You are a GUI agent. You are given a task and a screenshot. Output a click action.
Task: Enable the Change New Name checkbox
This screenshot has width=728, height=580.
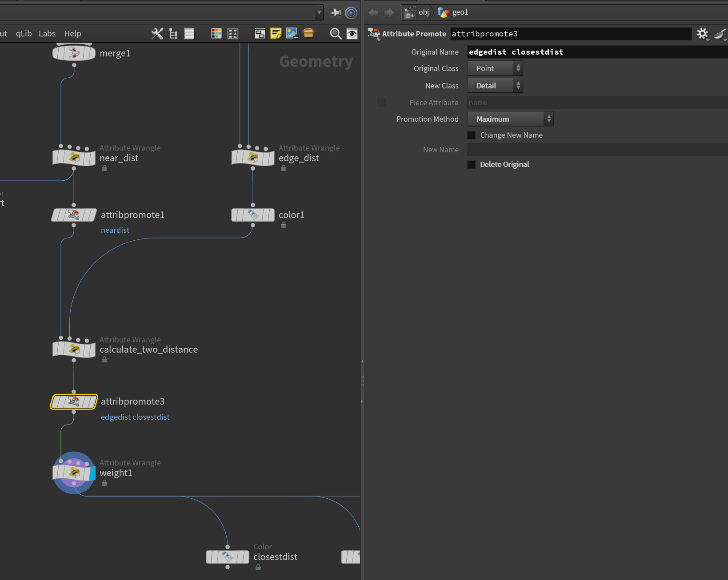point(472,135)
